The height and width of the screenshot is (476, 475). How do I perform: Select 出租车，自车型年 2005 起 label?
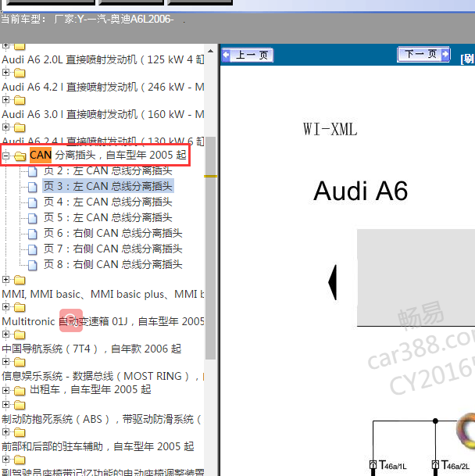(91, 389)
